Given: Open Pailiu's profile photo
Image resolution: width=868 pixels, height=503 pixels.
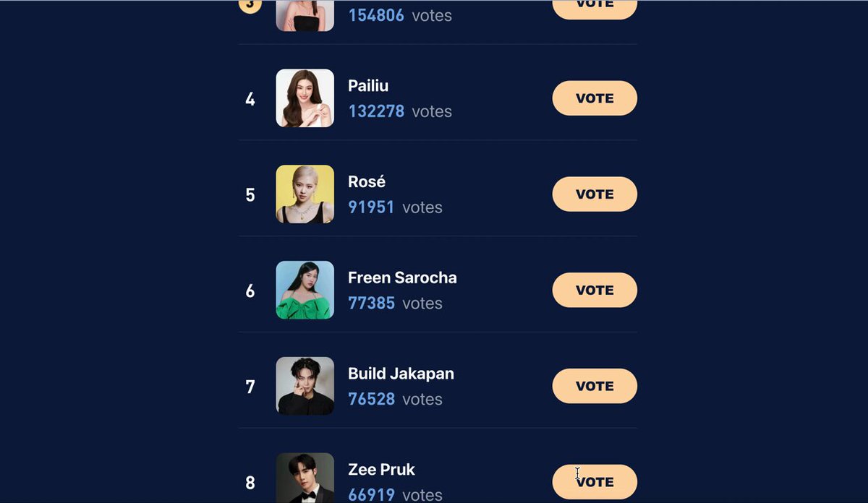Looking at the screenshot, I should tap(305, 98).
